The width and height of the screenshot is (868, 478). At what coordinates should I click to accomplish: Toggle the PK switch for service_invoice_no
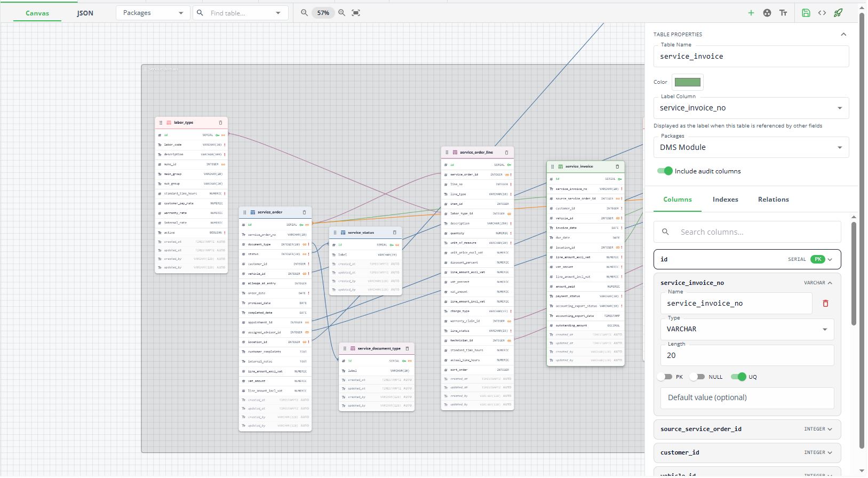664,377
